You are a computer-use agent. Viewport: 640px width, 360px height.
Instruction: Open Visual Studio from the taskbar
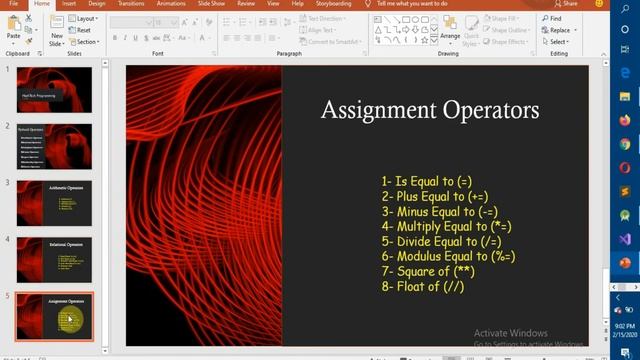click(624, 239)
